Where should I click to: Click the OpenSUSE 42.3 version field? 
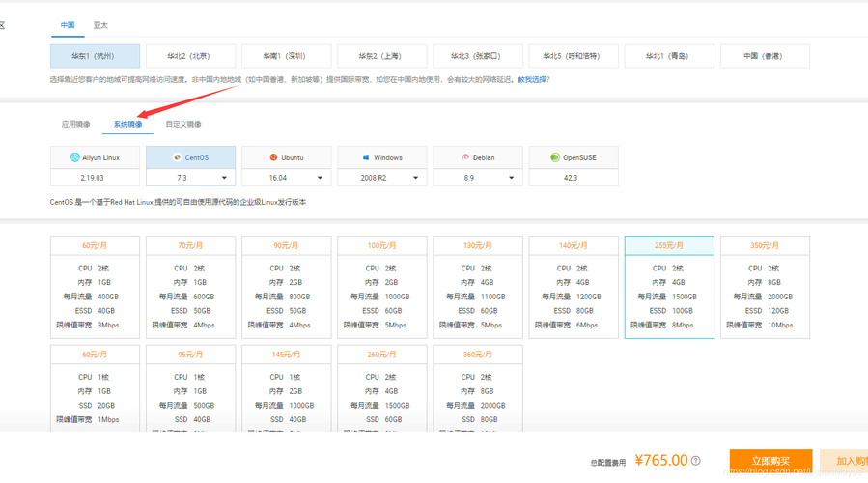click(x=574, y=178)
